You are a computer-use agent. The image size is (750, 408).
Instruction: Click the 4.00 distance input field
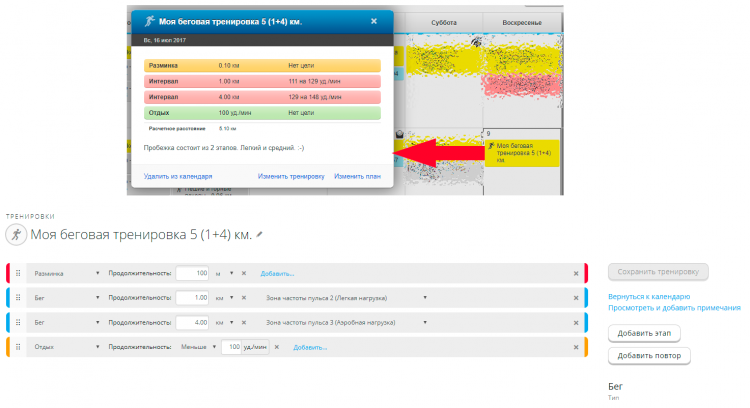(x=192, y=322)
